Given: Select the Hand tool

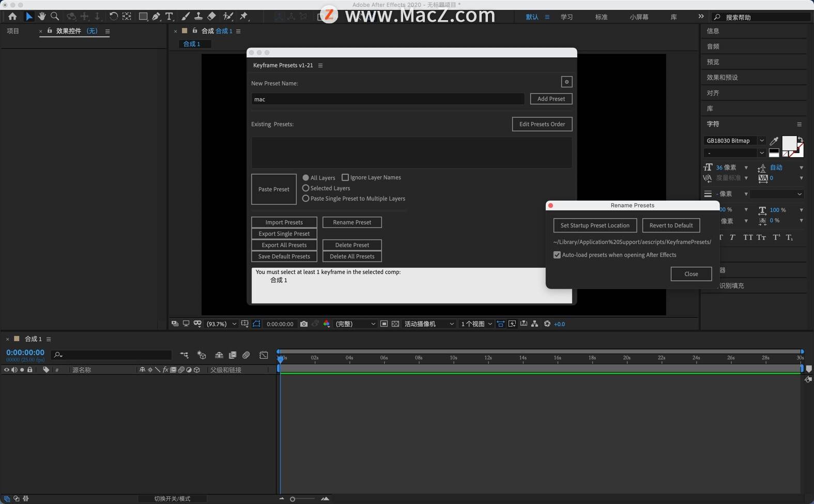Looking at the screenshot, I should 42,17.
